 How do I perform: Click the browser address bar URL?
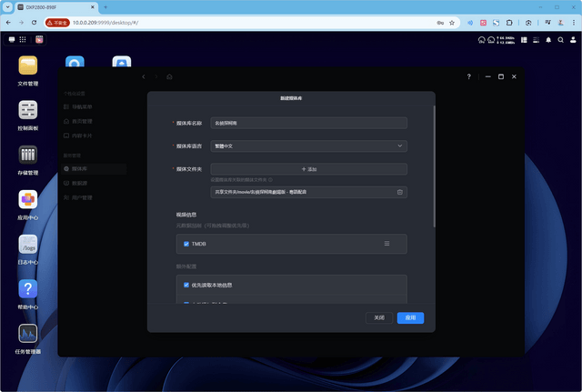[105, 23]
